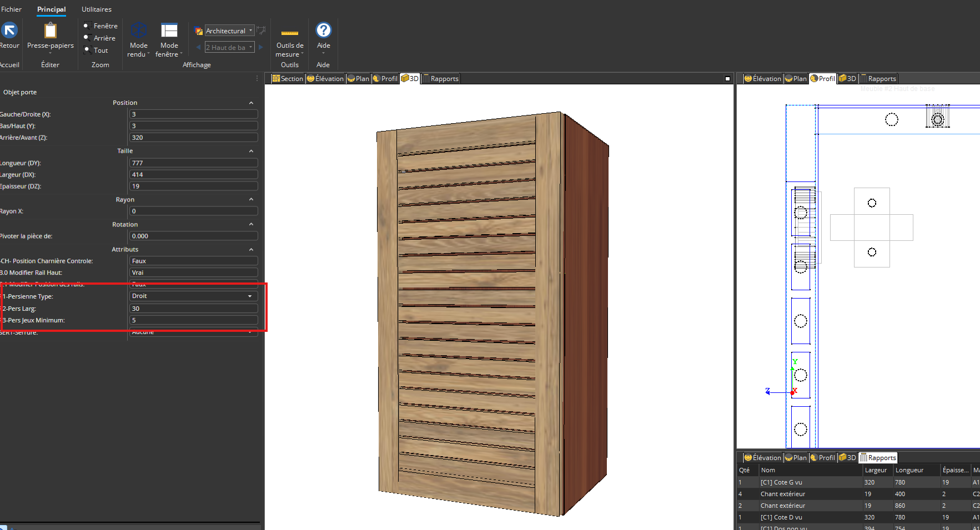Open the Utilitaires ribbon tab
Viewport: 980px width, 530px height.
(x=97, y=9)
